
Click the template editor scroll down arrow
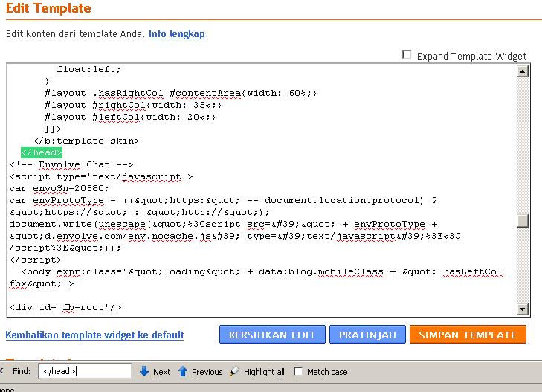(522, 309)
